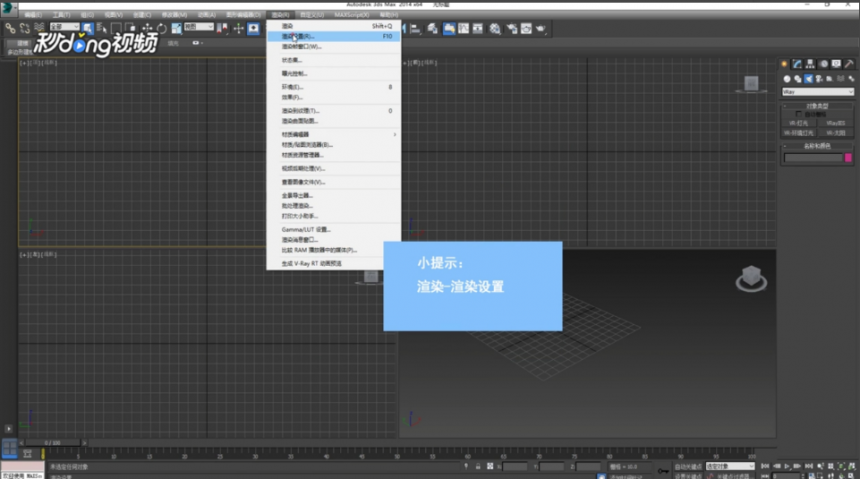Switch to the Create panel tab
The width and height of the screenshot is (860, 479).
tap(784, 64)
